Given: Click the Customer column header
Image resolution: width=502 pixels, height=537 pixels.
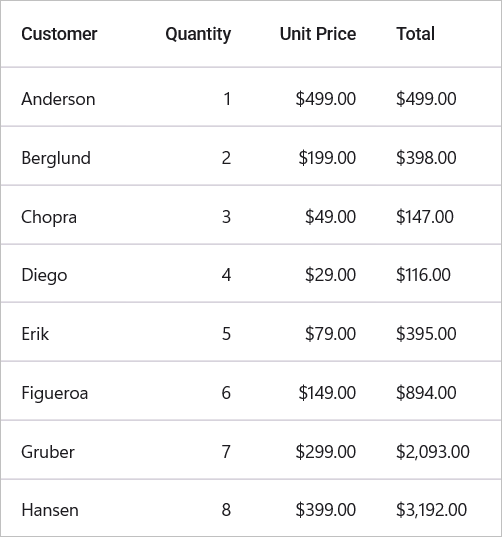Looking at the screenshot, I should point(59,34).
